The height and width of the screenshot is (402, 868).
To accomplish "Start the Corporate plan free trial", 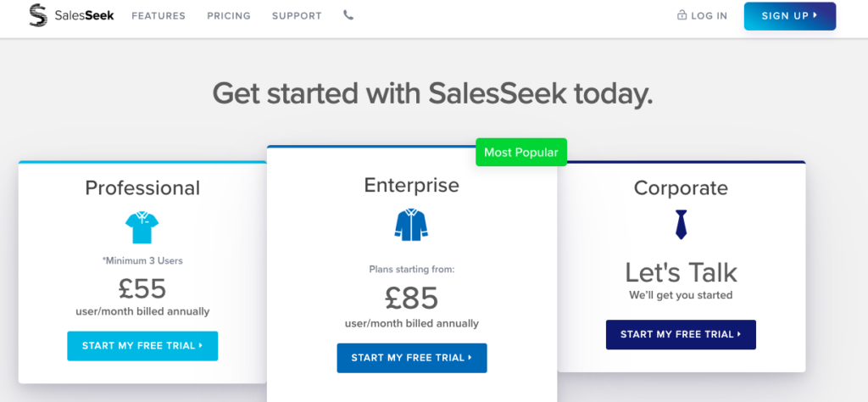I will [681, 334].
